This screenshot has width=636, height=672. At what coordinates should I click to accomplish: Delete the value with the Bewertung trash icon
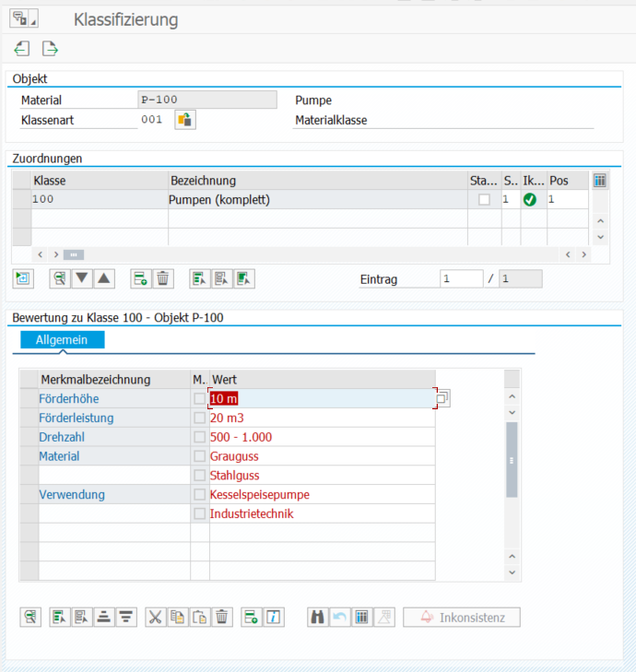point(222,617)
